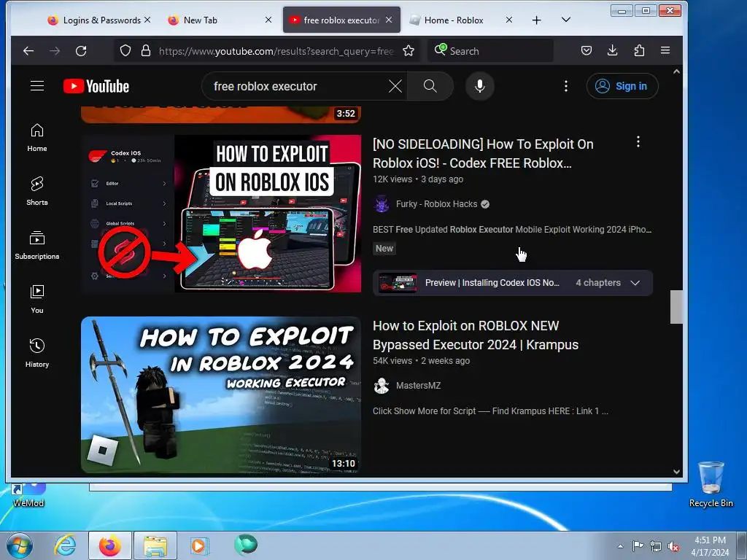The image size is (747, 560).
Task: Click the scrollbar down arrow
Action: pyautogui.click(x=676, y=472)
